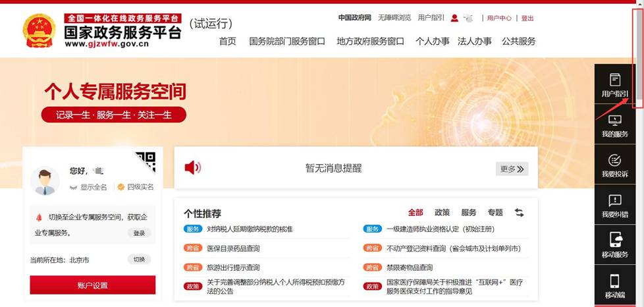Select the 个人办事 navigation item
The width and height of the screenshot is (644, 307).
(433, 41)
